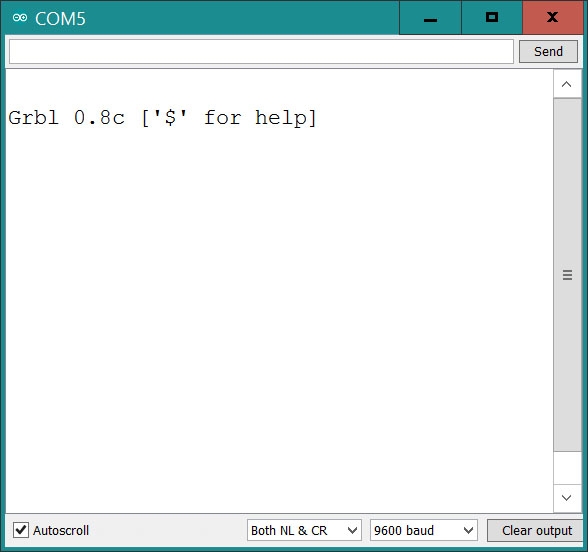The image size is (588, 552).
Task: Open the 9600 baud rate dropdown
Action: coord(424,530)
